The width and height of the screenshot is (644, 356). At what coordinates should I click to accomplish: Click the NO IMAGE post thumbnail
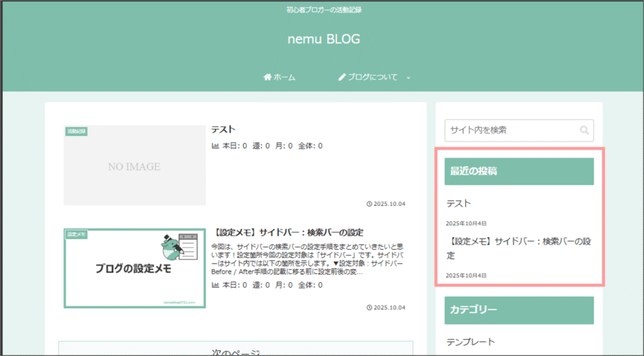click(x=134, y=167)
